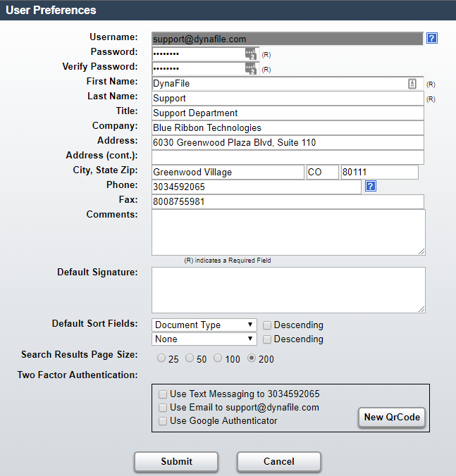Focus the Verify Password input field
Screen dimensions: 456x476
pos(205,68)
